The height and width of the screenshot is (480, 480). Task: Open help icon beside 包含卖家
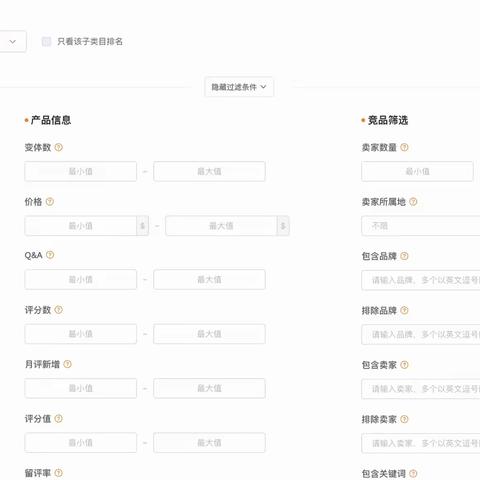click(404, 365)
